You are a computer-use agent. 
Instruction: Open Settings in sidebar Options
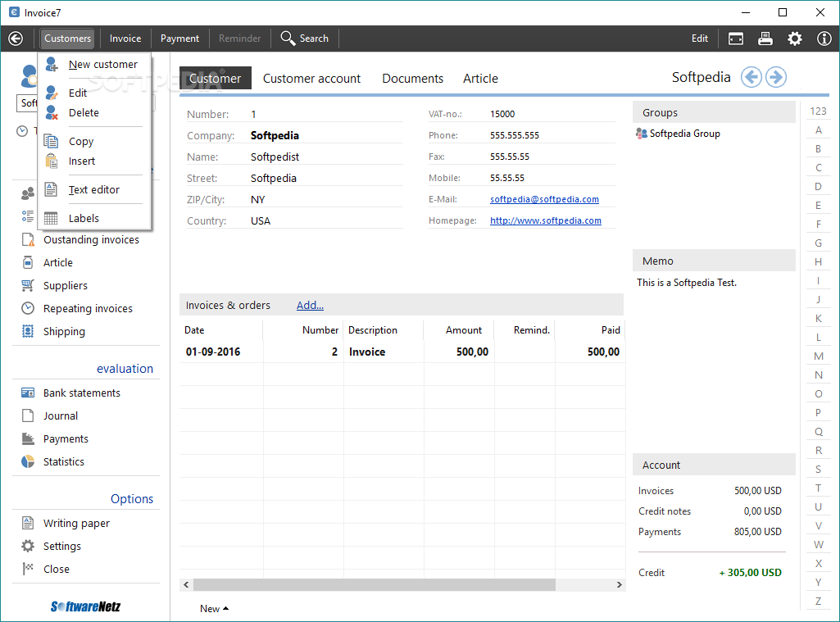coord(62,546)
